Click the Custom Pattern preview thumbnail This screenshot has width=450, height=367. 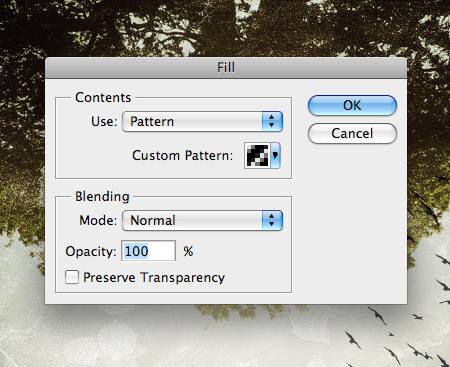[257, 155]
